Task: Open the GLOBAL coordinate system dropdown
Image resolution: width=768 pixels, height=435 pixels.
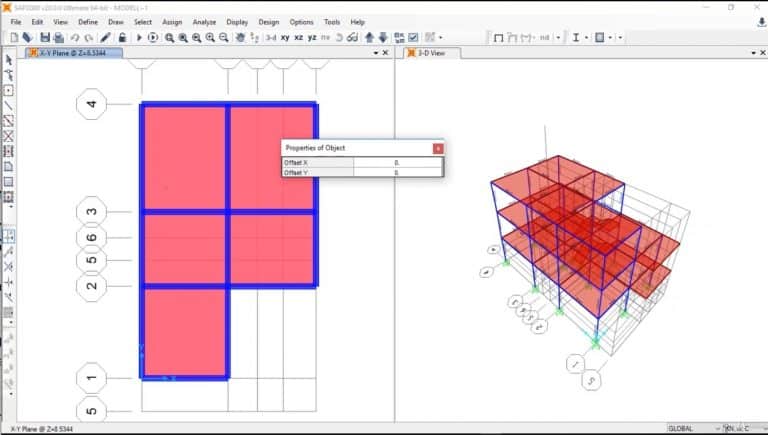Action: click(x=691, y=428)
